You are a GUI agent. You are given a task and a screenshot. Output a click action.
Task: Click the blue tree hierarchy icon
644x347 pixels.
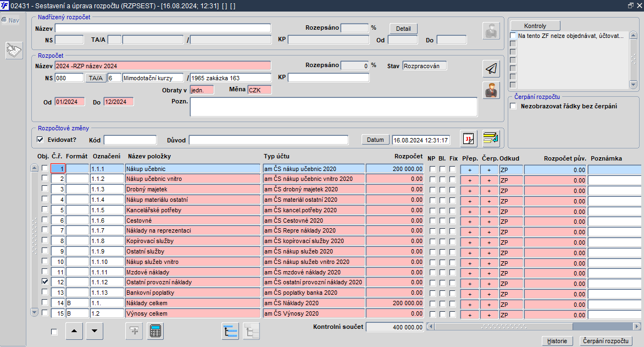(x=230, y=331)
